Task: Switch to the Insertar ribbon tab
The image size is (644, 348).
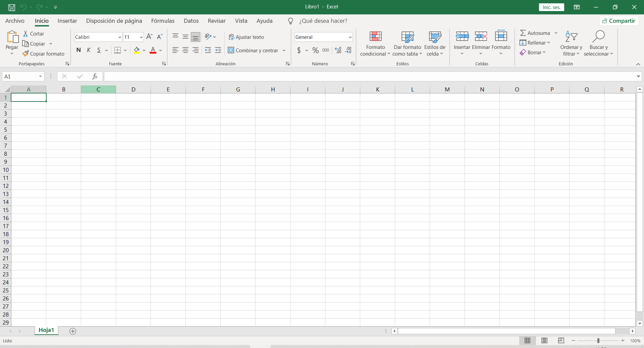Action: [67, 21]
